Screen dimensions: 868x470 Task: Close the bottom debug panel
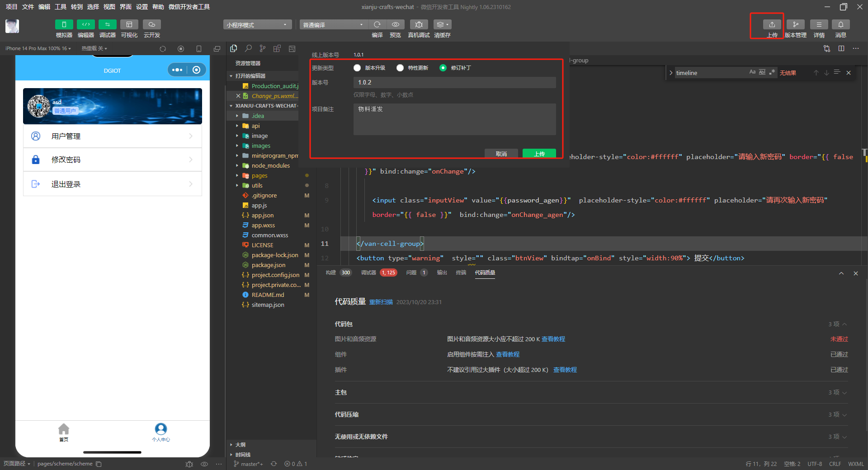pos(856,273)
